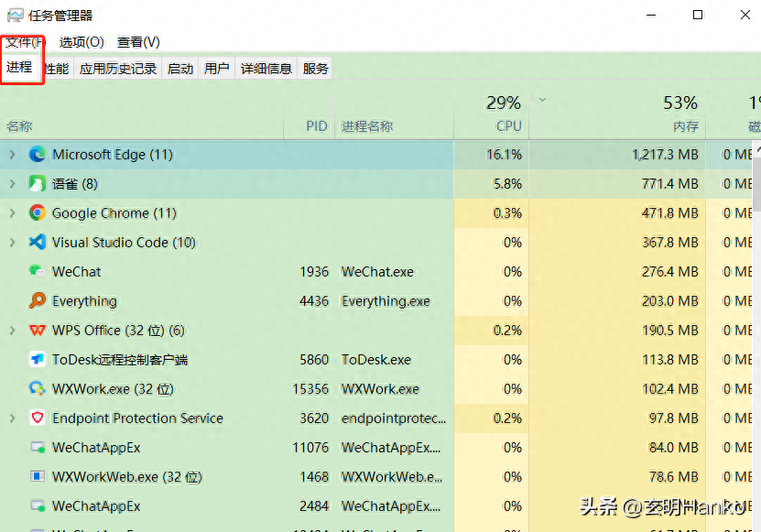Image resolution: width=761 pixels, height=532 pixels.
Task: Click the Endpoint Protection Service shield icon
Action: (38, 418)
